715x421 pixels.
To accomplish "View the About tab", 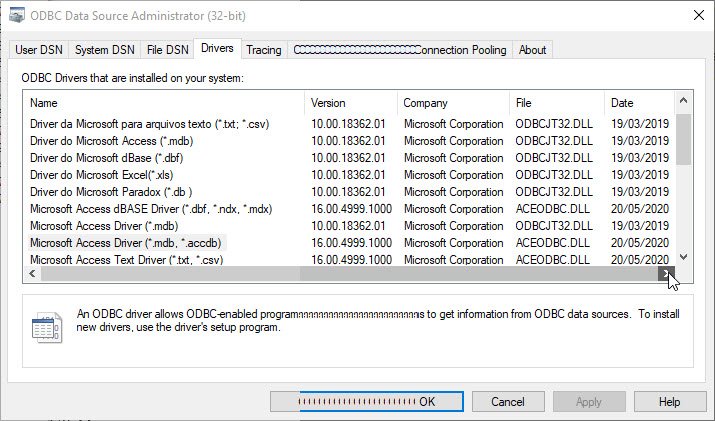I will tap(532, 50).
